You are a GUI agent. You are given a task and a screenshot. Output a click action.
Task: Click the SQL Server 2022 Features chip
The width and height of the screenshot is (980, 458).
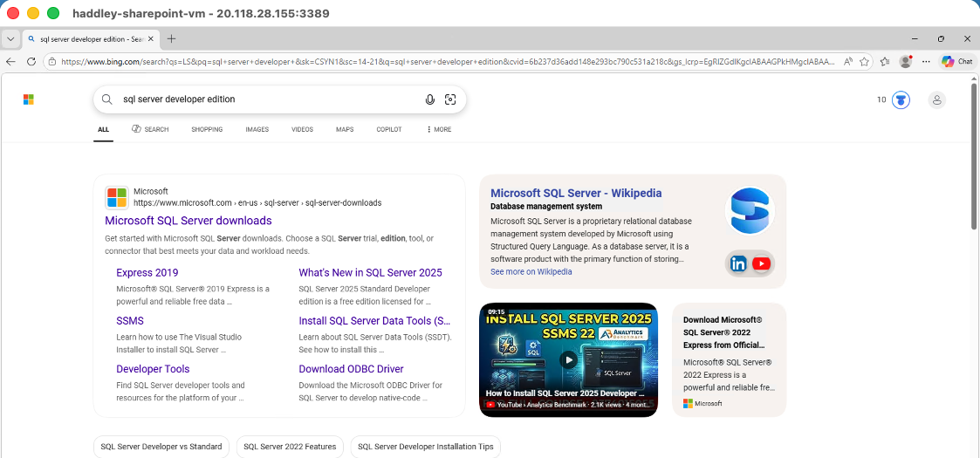pyautogui.click(x=290, y=447)
